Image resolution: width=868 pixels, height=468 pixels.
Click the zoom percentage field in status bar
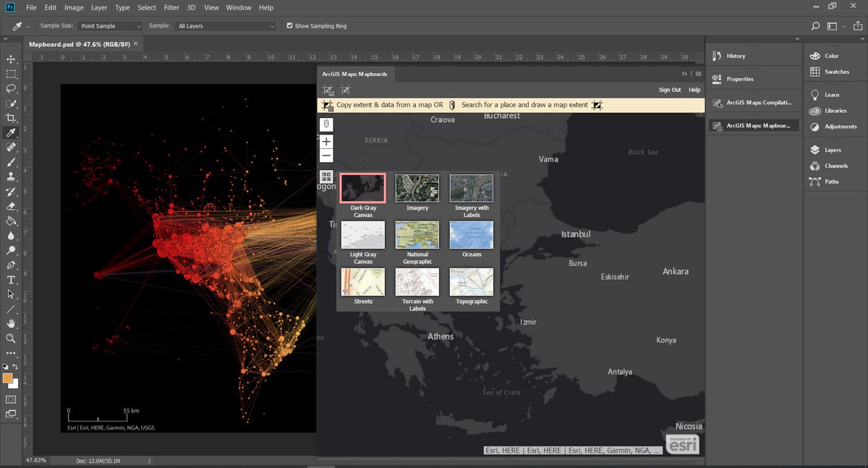click(36, 460)
